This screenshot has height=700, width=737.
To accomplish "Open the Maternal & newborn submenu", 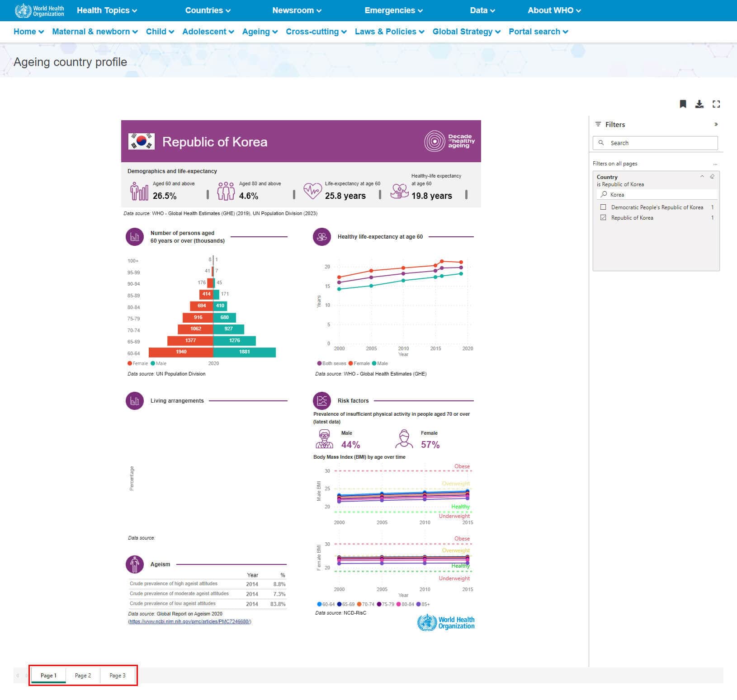I will tap(94, 32).
